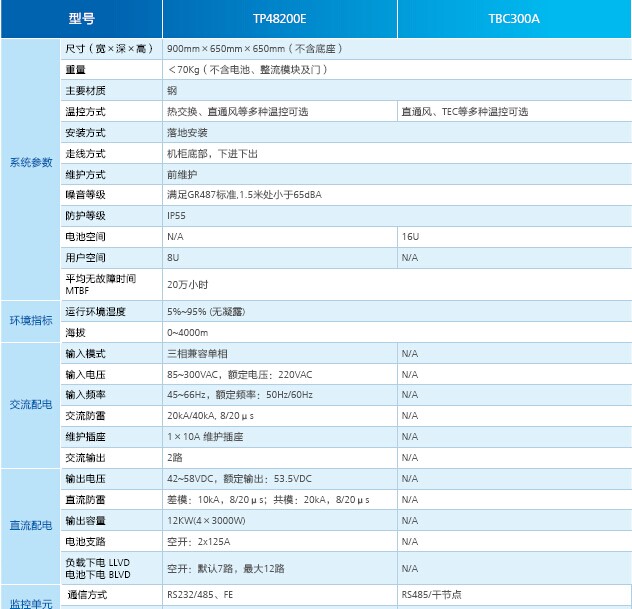Screen dimensions: 632x609
Task: Click the 85~300VAC input voltage value
Action: tap(240, 374)
